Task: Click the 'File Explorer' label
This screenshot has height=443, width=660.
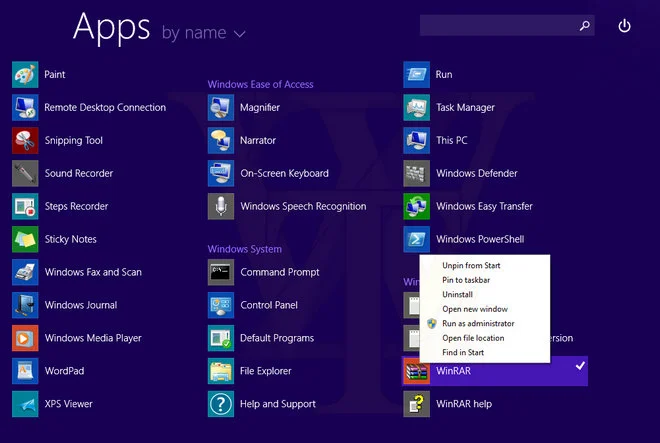Action: (266, 371)
